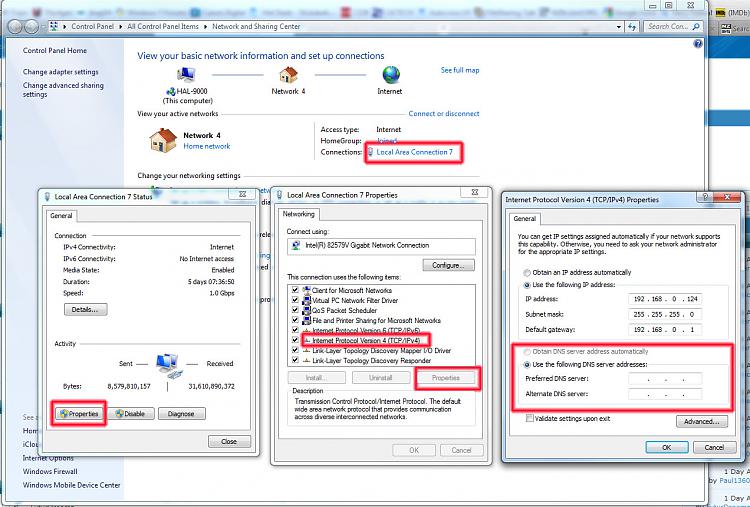Toggle Internet Protocol Version 4 checkbox
This screenshot has height=507, width=750.
tap(295, 341)
